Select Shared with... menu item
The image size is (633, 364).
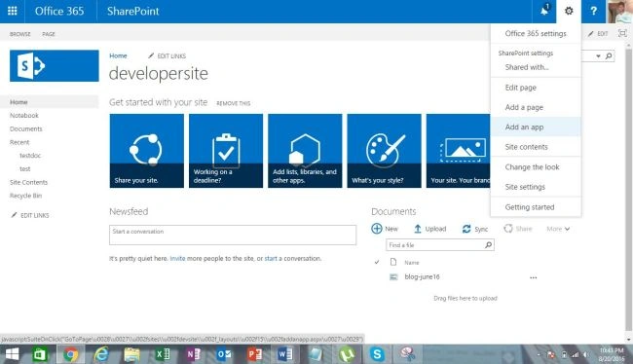(536, 67)
